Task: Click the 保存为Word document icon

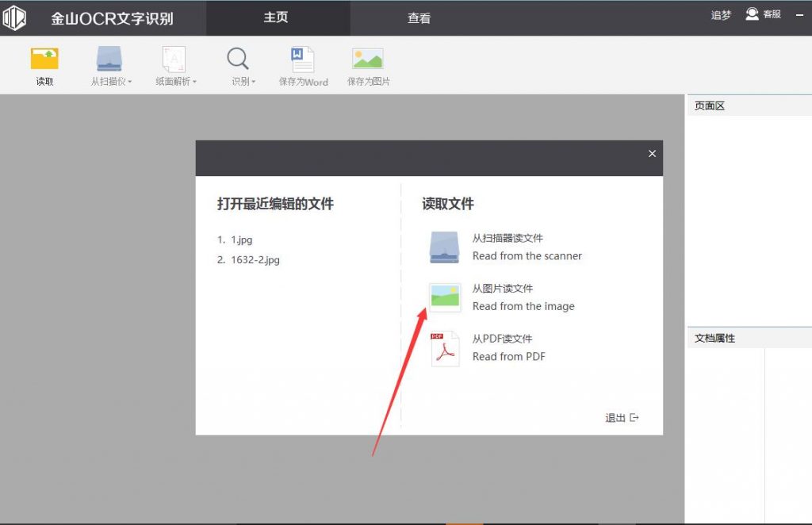Action: pyautogui.click(x=302, y=59)
